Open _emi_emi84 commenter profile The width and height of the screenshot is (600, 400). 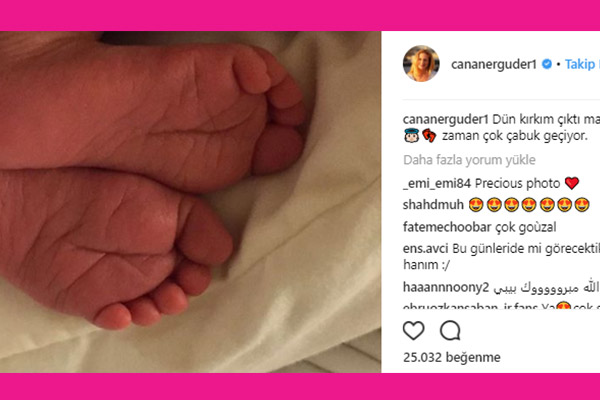(x=437, y=184)
